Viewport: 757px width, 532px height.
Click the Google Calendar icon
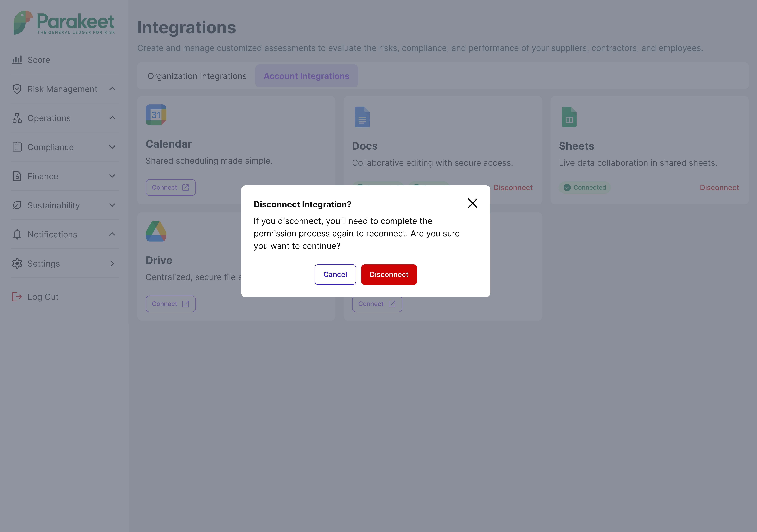pos(156,115)
